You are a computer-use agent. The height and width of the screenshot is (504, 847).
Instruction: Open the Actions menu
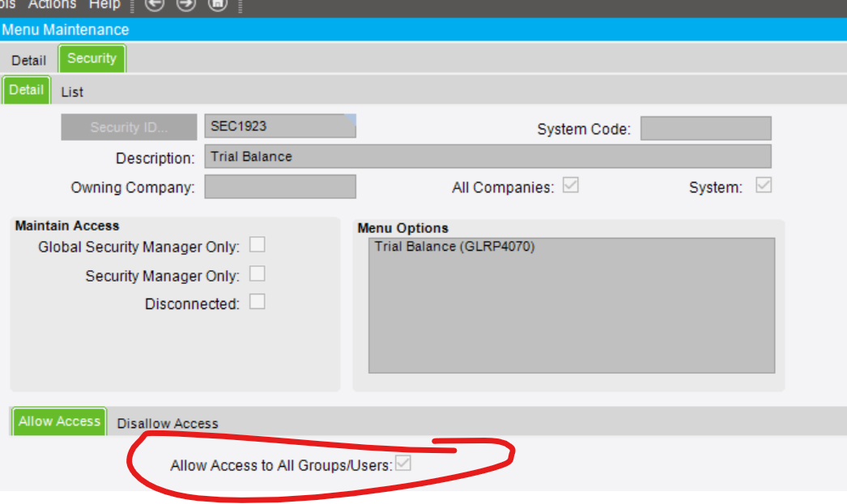tap(53, 5)
